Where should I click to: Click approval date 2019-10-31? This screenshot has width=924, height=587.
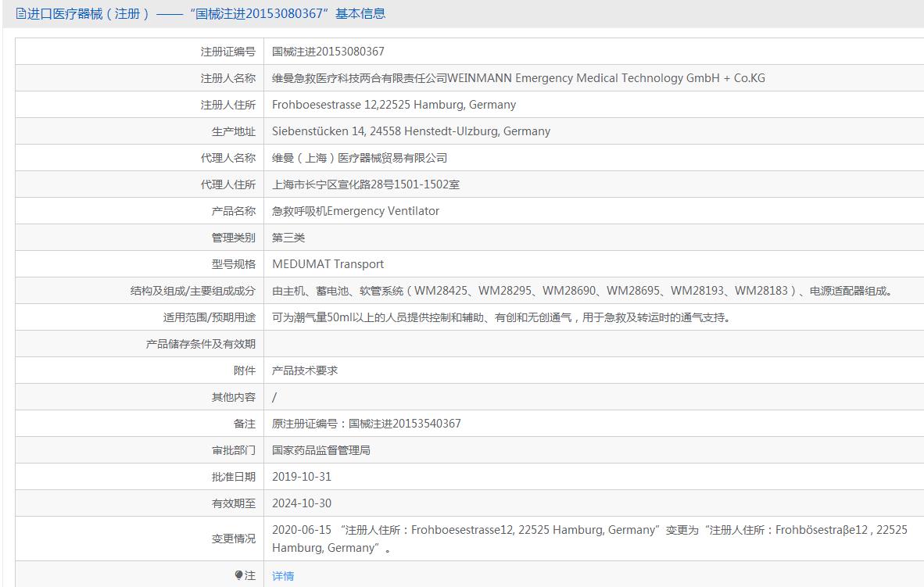click(302, 477)
